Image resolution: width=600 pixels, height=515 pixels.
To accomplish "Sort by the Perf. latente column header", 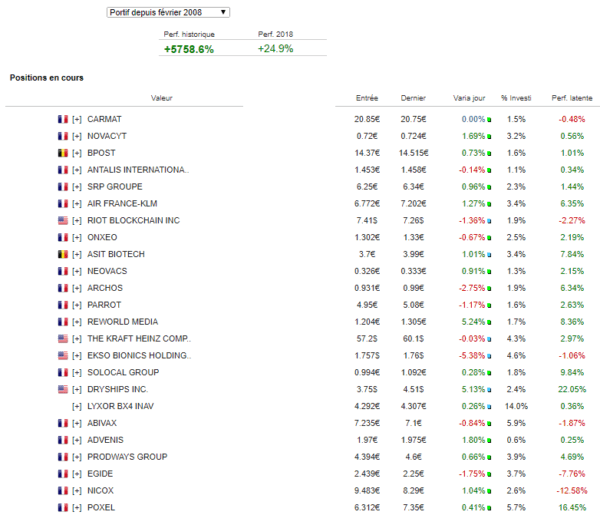I will pos(572,98).
